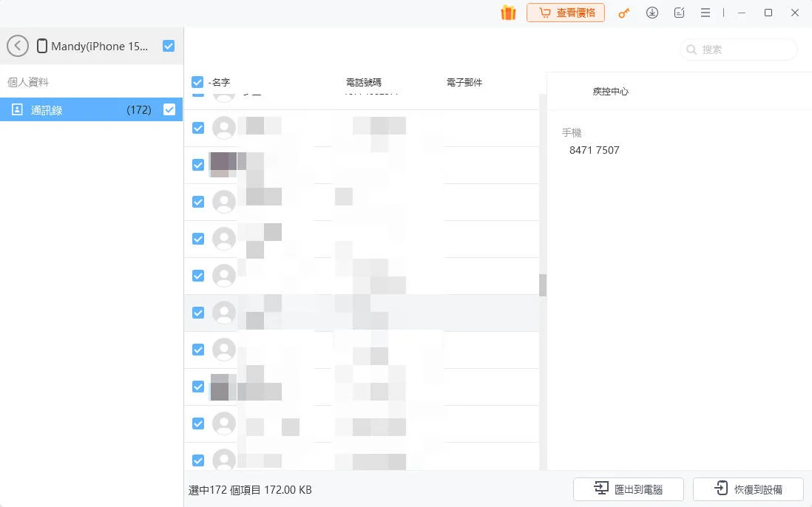Click the 查看價格 button

[x=566, y=13]
